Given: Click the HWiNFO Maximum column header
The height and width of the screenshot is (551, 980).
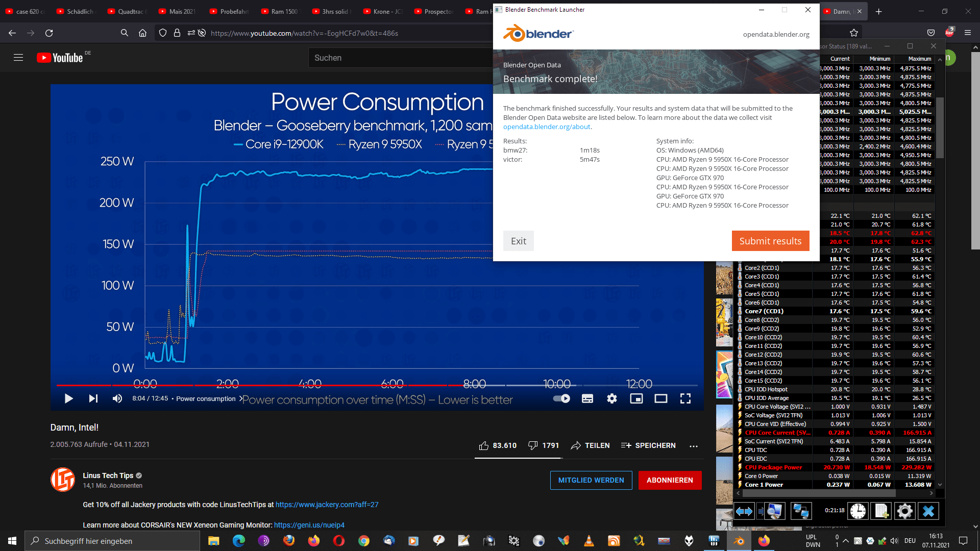Looking at the screenshot, I should [x=920, y=59].
